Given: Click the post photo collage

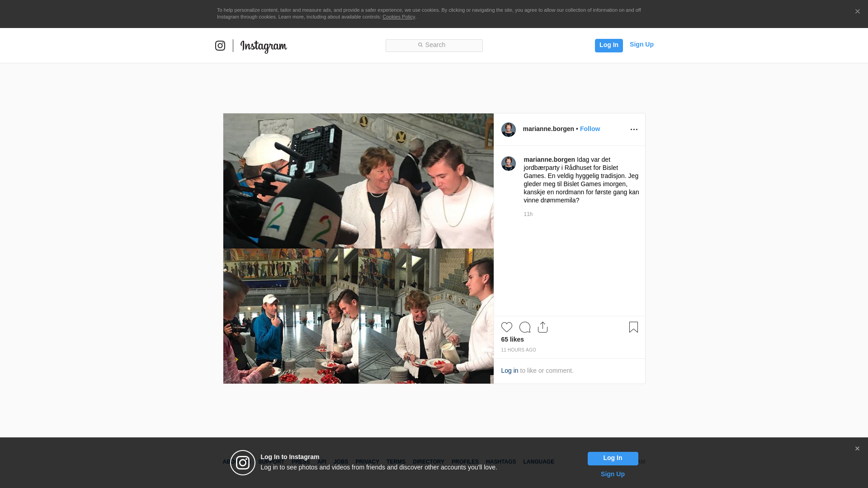Looking at the screenshot, I should (359, 249).
